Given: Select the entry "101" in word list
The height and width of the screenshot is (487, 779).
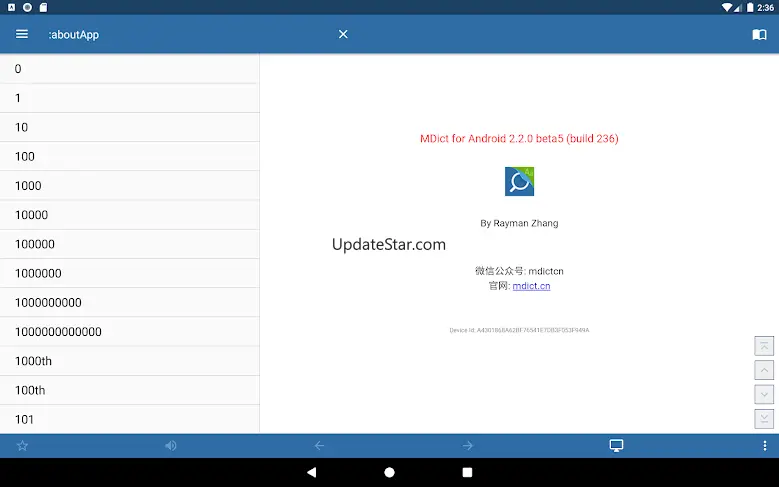Looking at the screenshot, I should (x=130, y=419).
